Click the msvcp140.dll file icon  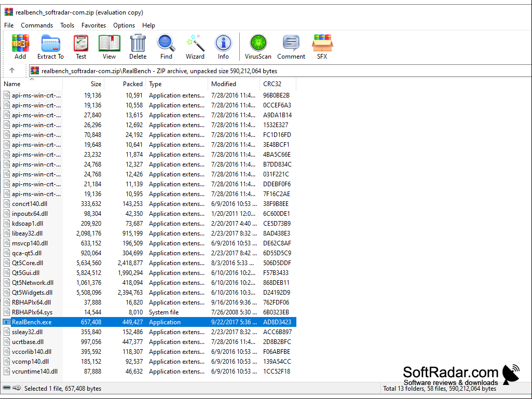pyautogui.click(x=7, y=243)
